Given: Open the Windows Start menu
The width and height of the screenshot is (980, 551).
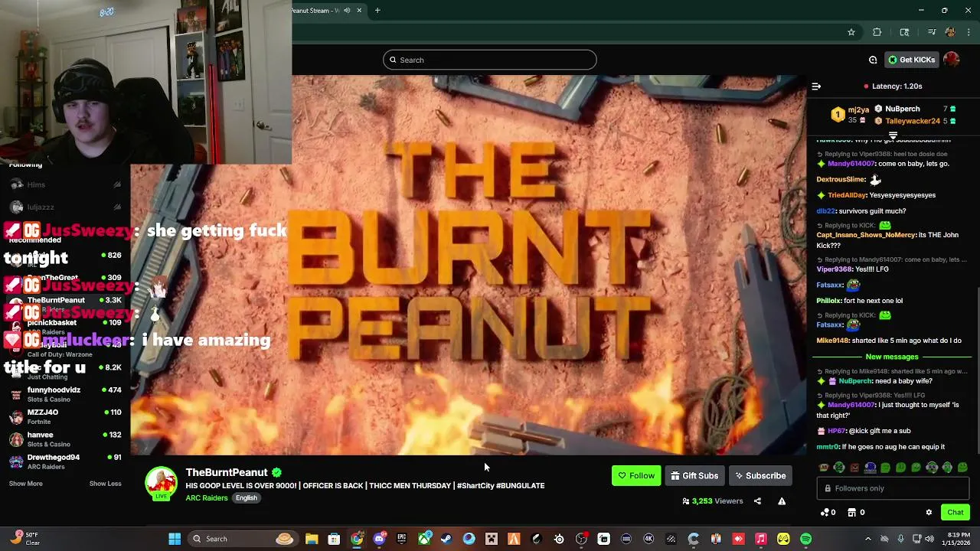Looking at the screenshot, I should click(x=175, y=539).
